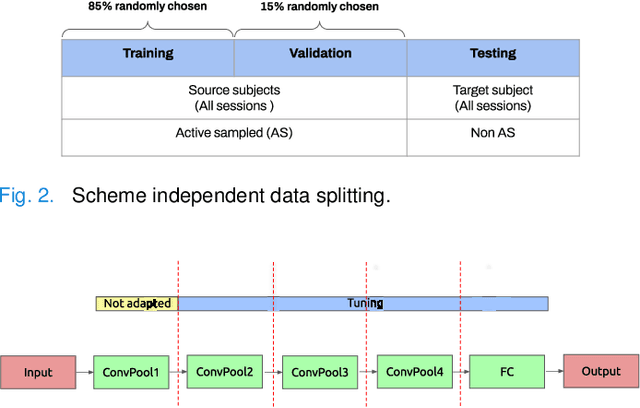Click the Testing column header
This screenshot has height=408, width=640.
[x=492, y=54]
